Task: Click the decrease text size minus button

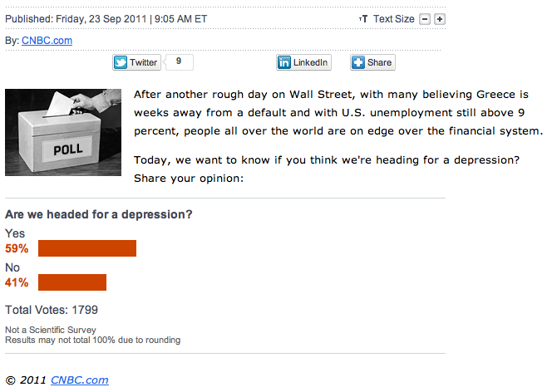Action: tap(425, 19)
